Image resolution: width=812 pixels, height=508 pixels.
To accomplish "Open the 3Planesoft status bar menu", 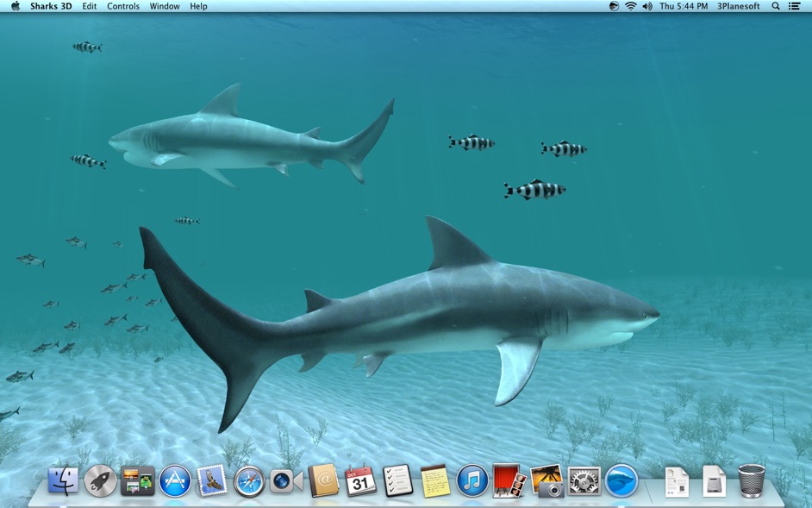I will point(737,6).
